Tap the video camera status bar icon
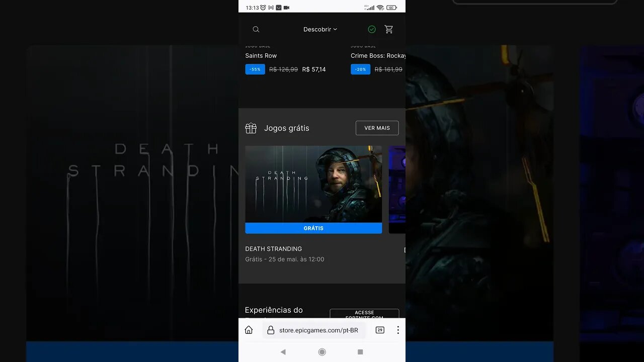The image size is (644, 362). 286,8
